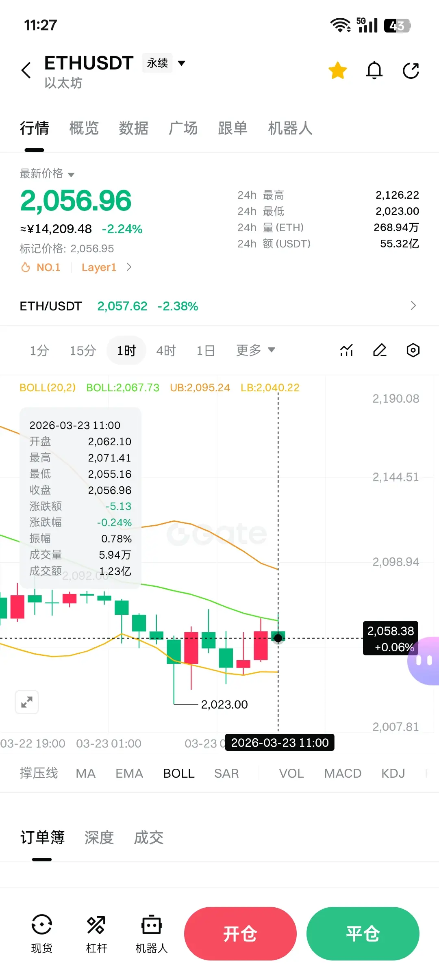Toggle the VOL sub-indicator
439x980 pixels.
pyautogui.click(x=291, y=773)
